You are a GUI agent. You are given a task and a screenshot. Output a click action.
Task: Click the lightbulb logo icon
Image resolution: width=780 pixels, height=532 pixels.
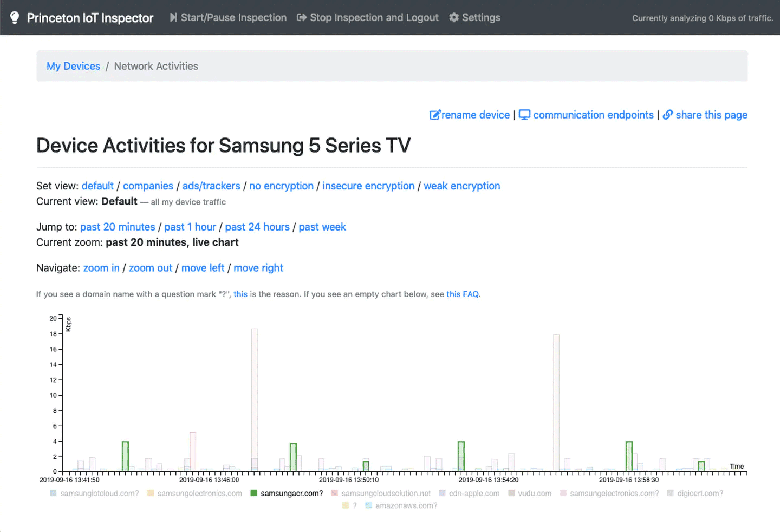click(15, 18)
